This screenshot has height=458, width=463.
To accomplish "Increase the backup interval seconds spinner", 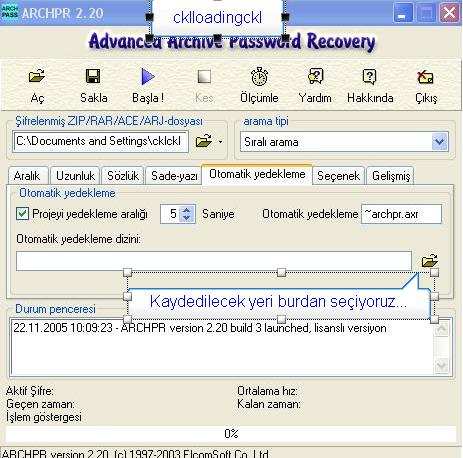I will pyautogui.click(x=186, y=210).
